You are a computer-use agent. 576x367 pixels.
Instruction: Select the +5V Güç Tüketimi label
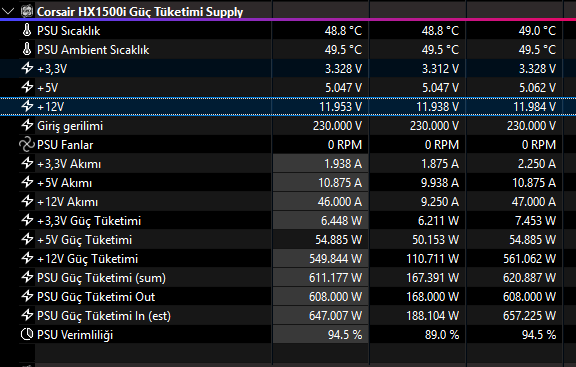84,240
